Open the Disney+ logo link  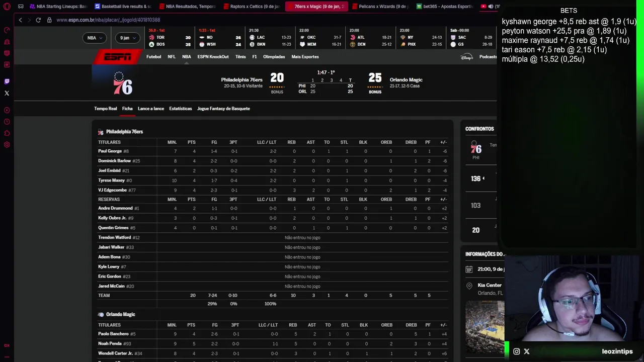[466, 57]
